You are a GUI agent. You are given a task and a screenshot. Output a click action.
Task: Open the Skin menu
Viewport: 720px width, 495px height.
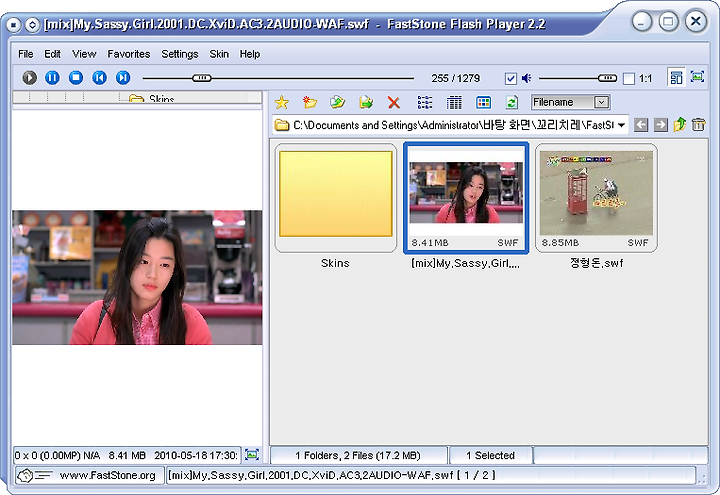[219, 54]
